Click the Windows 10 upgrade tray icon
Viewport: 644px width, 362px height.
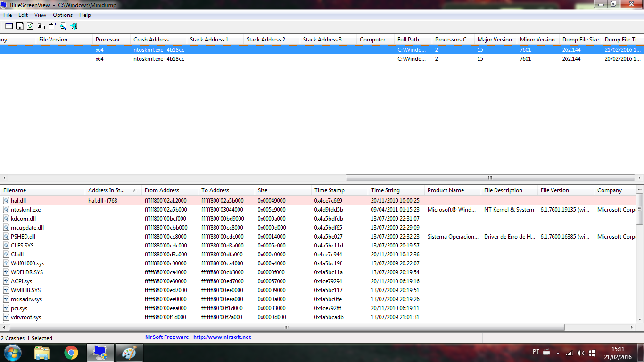(593, 353)
